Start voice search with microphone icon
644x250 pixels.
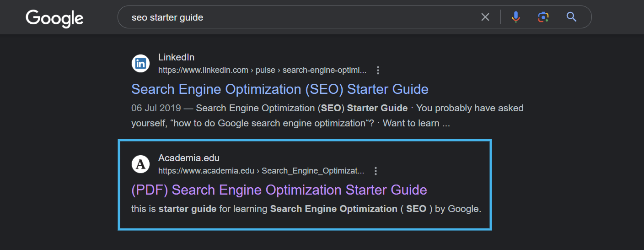(515, 17)
